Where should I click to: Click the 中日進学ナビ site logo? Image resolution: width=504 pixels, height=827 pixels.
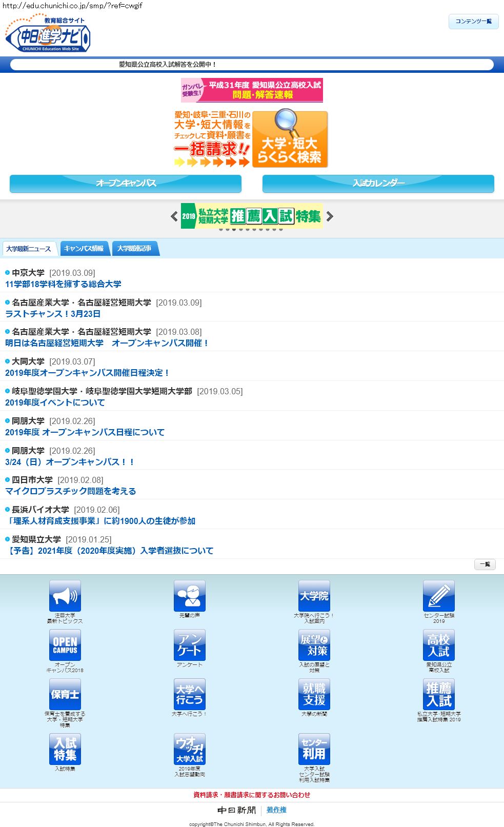click(x=48, y=34)
